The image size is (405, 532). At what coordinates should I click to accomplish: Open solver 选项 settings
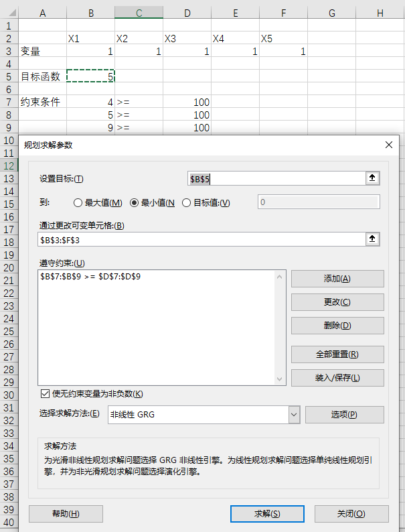point(344,415)
